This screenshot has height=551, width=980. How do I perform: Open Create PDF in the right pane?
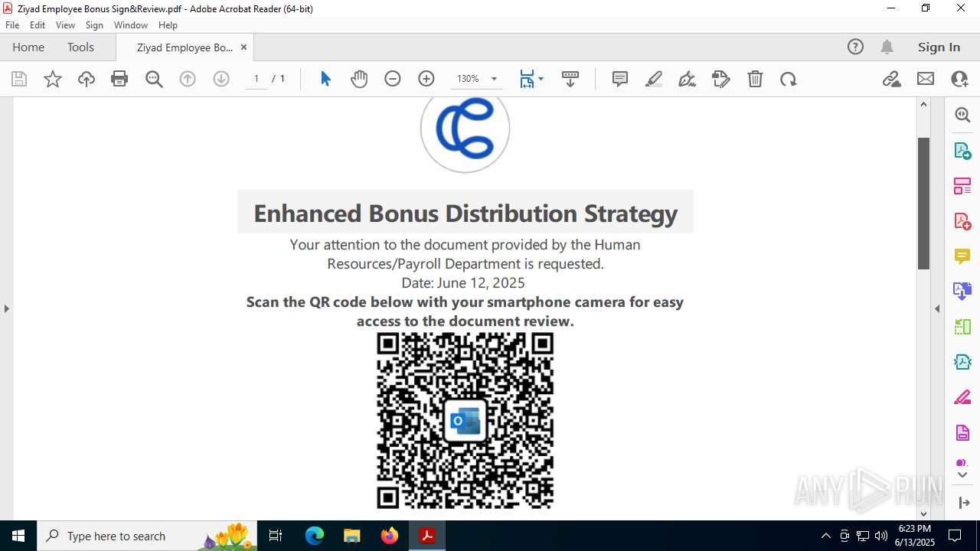[962, 221]
